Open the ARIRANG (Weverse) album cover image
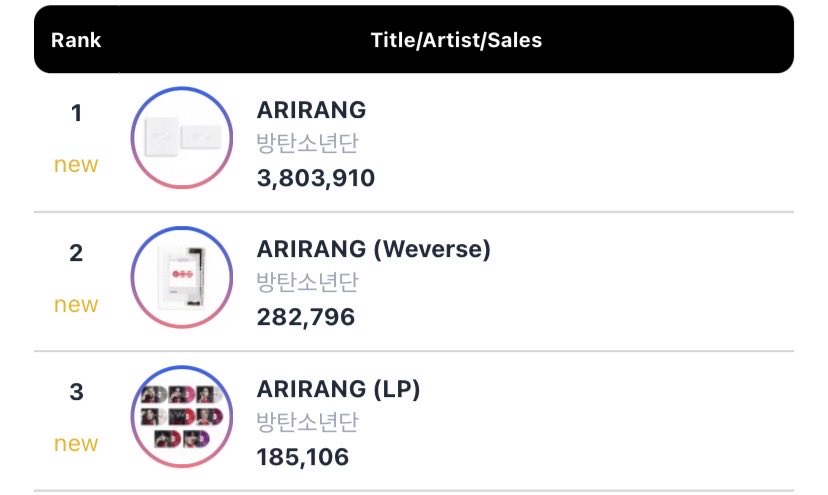The width and height of the screenshot is (828, 495). [182, 278]
